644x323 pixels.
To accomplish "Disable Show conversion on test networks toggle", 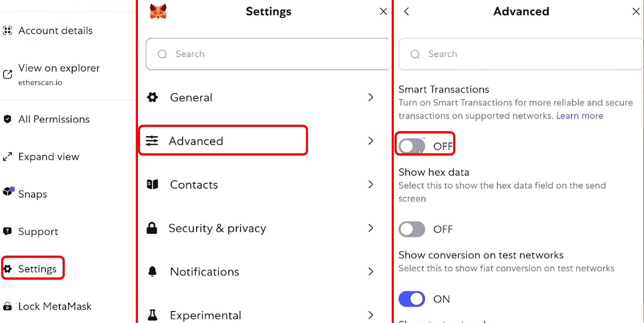I will point(412,299).
